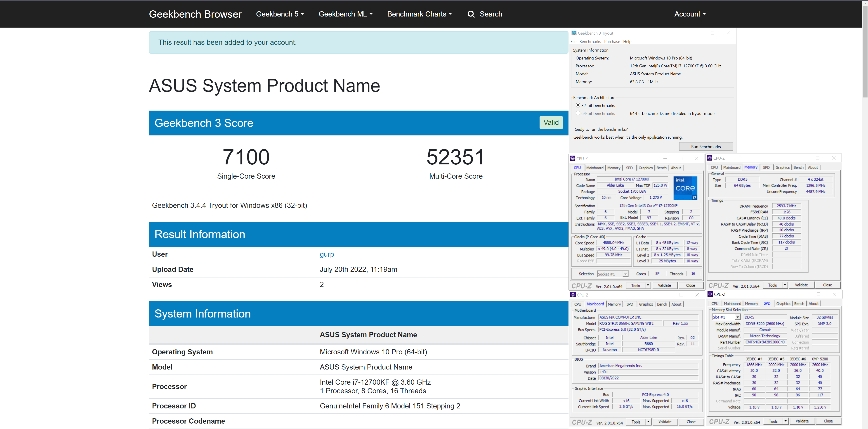Click Validate in the CPU tab window
The image size is (868, 429).
click(x=664, y=285)
